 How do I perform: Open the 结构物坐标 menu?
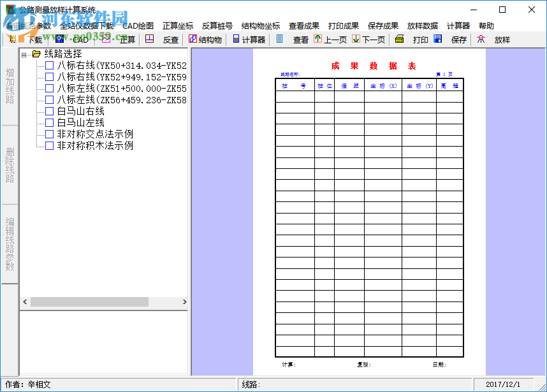coord(261,25)
